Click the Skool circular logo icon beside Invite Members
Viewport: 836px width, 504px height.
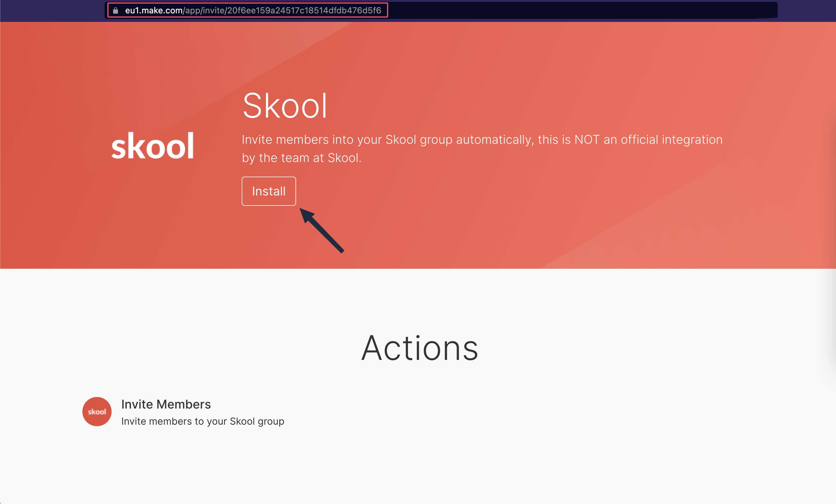point(97,411)
